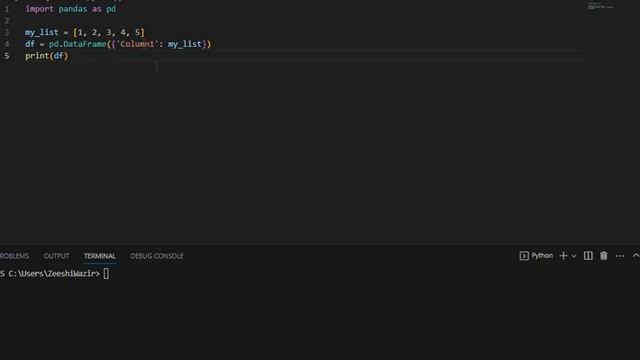This screenshot has width=640, height=360.
Task: Focus the terminal prompt input
Action: (x=106, y=273)
